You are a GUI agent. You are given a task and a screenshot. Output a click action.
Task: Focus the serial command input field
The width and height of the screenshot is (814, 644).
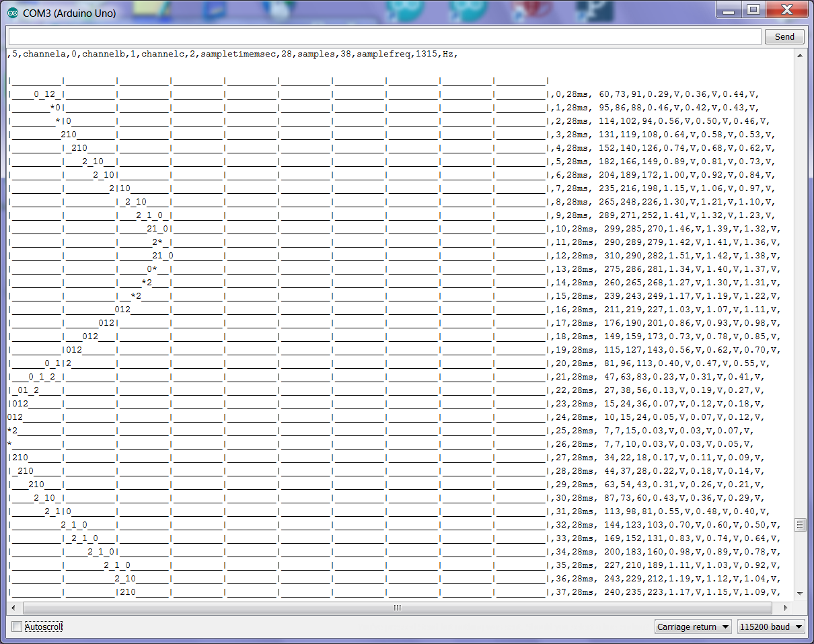385,36
